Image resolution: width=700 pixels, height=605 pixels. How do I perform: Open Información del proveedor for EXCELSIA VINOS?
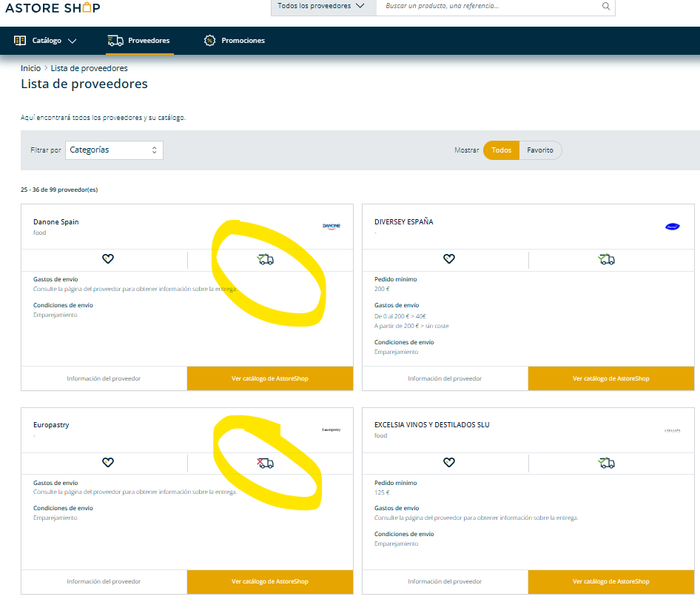[x=445, y=581]
